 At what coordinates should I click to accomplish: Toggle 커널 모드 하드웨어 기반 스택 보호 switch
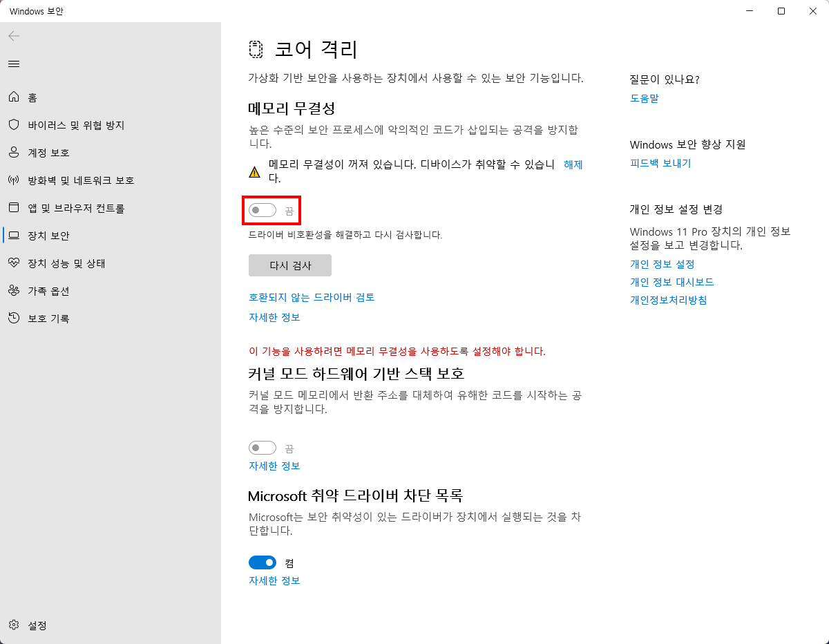click(x=263, y=448)
